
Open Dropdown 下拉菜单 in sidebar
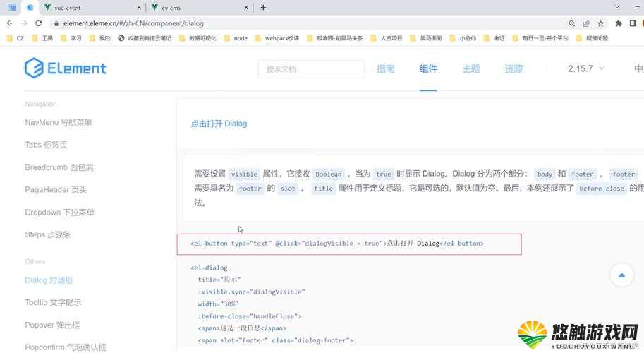click(59, 212)
